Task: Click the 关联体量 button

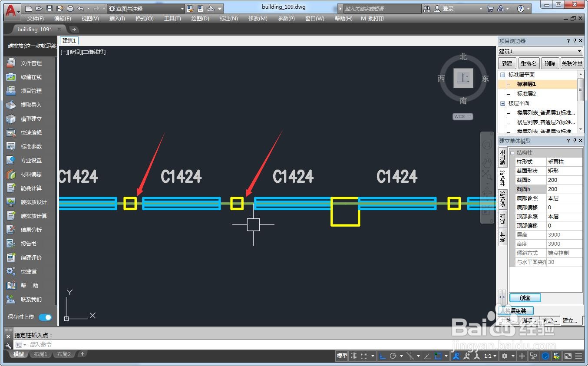Action: coord(572,63)
